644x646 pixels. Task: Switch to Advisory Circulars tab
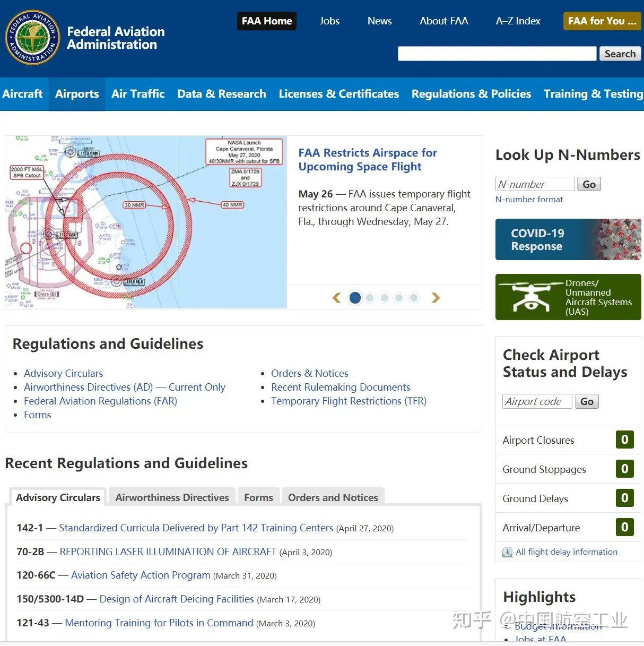[58, 497]
